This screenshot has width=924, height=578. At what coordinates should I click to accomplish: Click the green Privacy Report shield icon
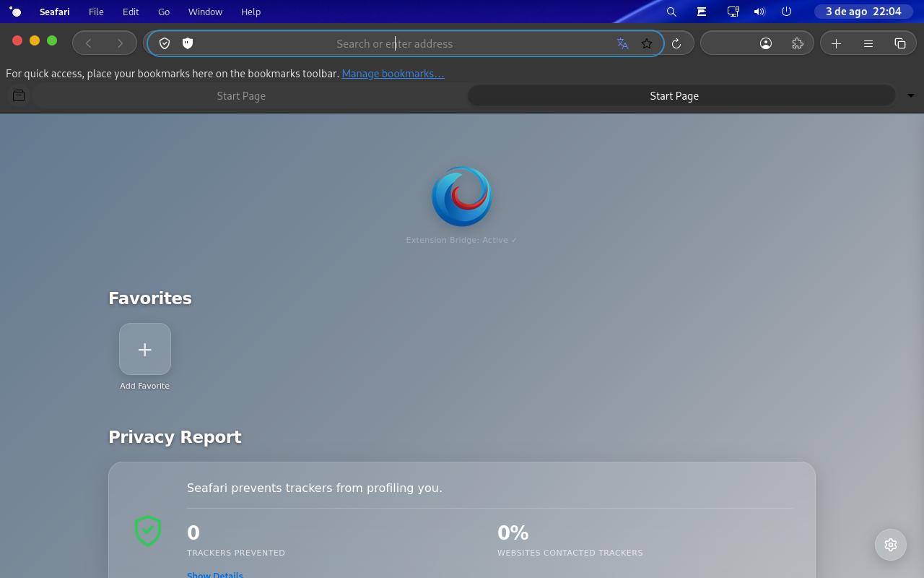148,530
